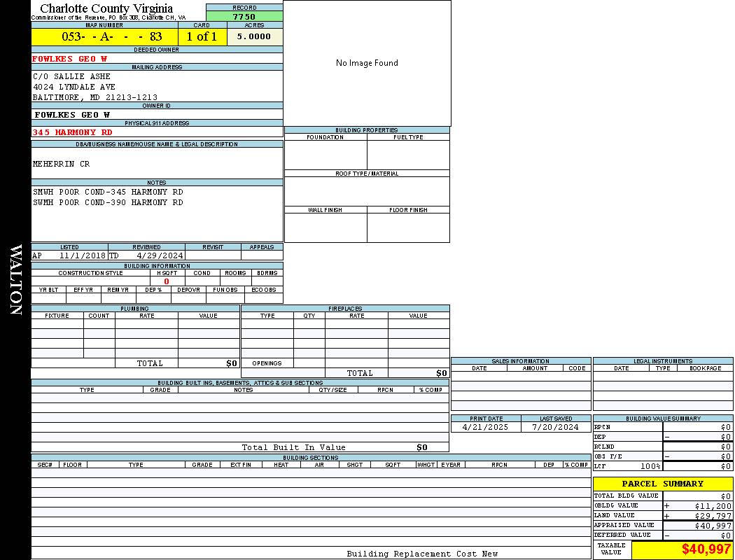The image size is (735, 560).
Task: Select the mailing address line 4024 LYNDALE AVE
Action: (x=74, y=87)
